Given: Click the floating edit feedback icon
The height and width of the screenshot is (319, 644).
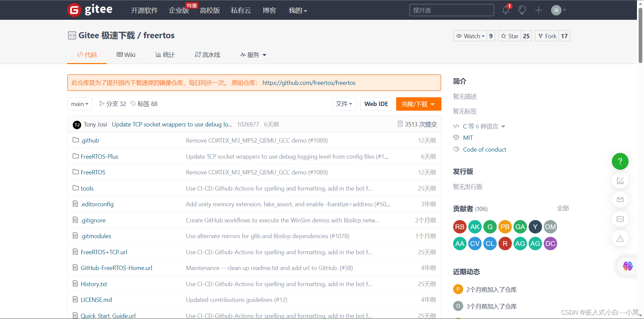Looking at the screenshot, I should tap(620, 181).
